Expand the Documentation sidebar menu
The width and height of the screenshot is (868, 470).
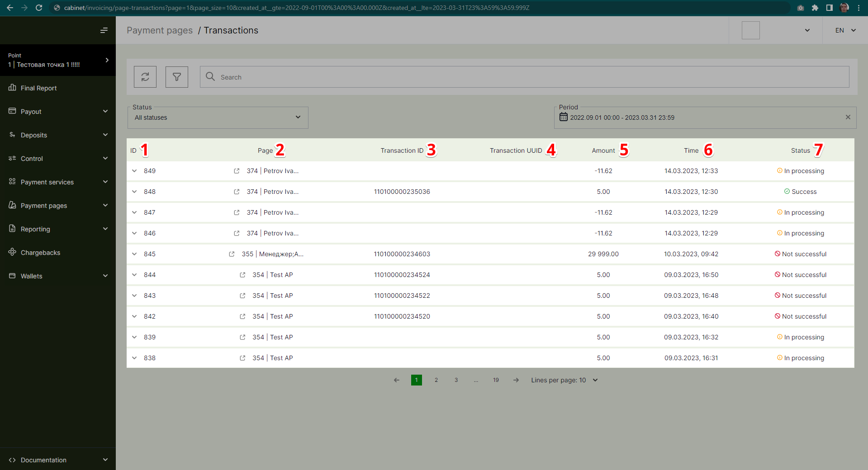coord(58,460)
